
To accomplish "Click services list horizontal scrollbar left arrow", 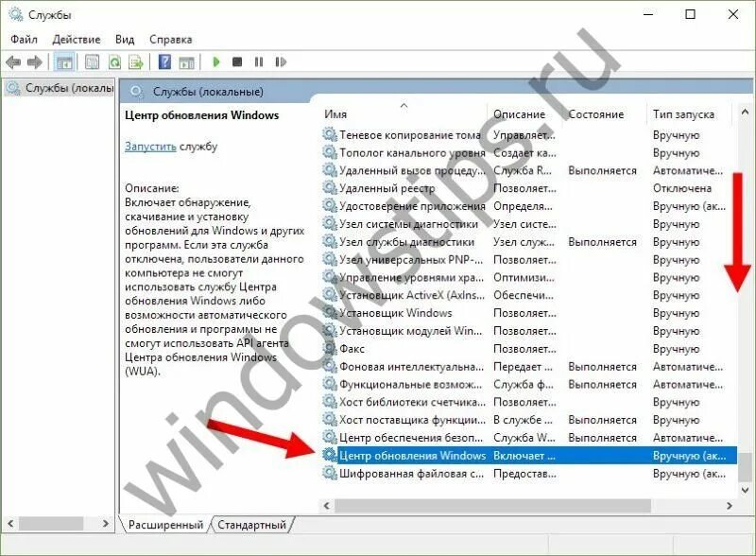I will click(x=327, y=506).
